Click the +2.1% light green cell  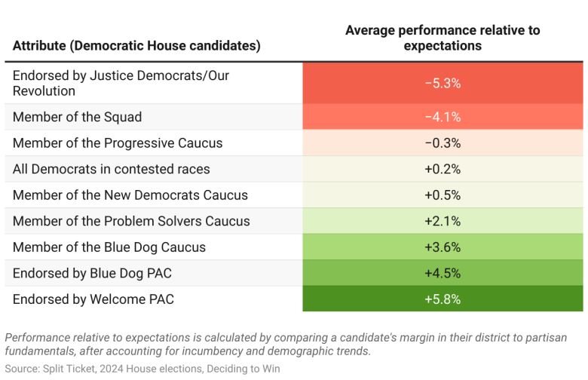[443, 221]
